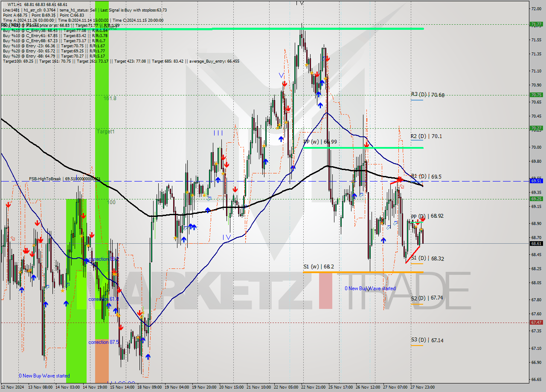Click the 68.05 price axis value
Viewport: 546px width, 392px height.
pyautogui.click(x=536, y=283)
